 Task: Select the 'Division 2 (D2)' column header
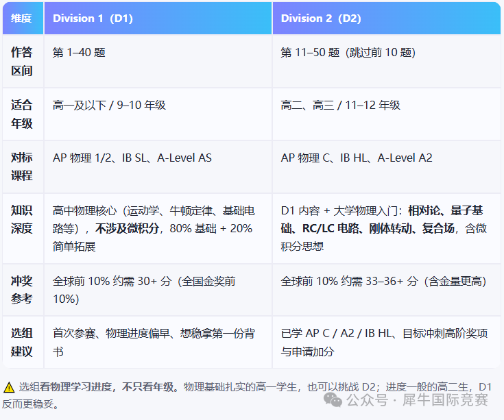386,18
